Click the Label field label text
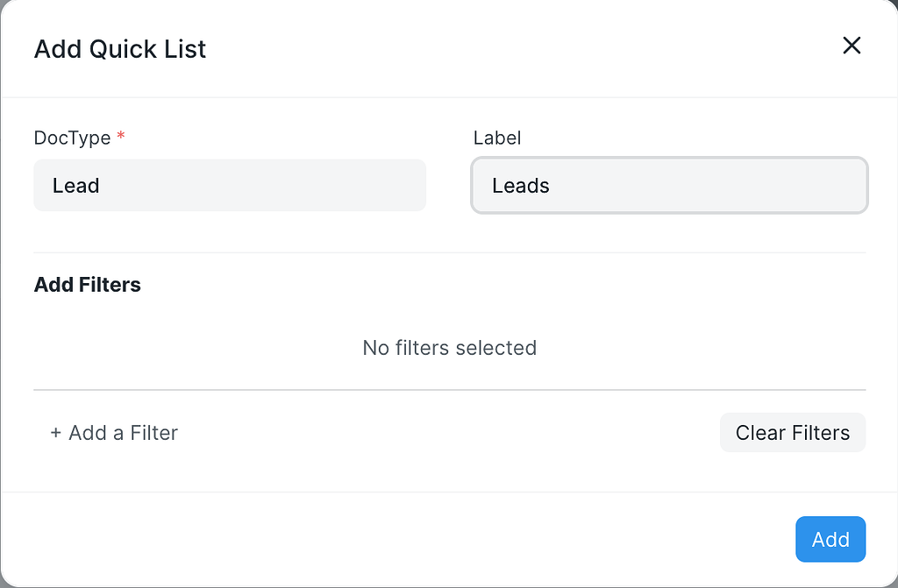 coord(496,138)
